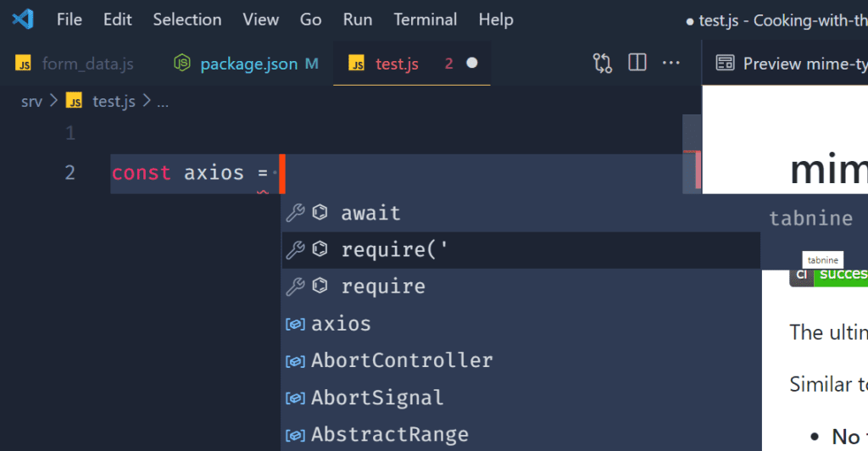Click the test.js breadcrumb item

point(114,101)
